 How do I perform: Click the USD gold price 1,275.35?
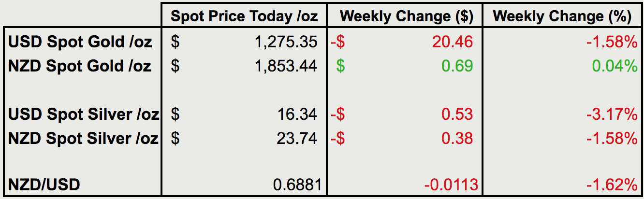(x=286, y=42)
